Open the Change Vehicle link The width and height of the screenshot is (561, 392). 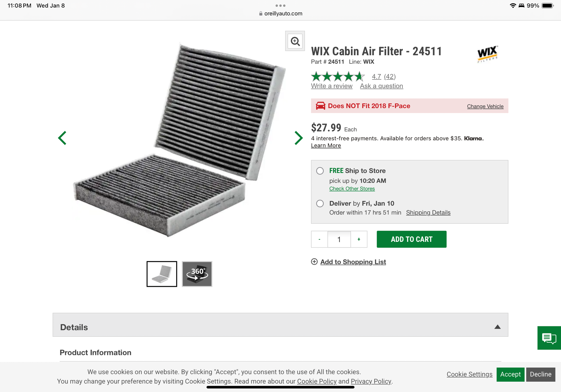tap(485, 106)
